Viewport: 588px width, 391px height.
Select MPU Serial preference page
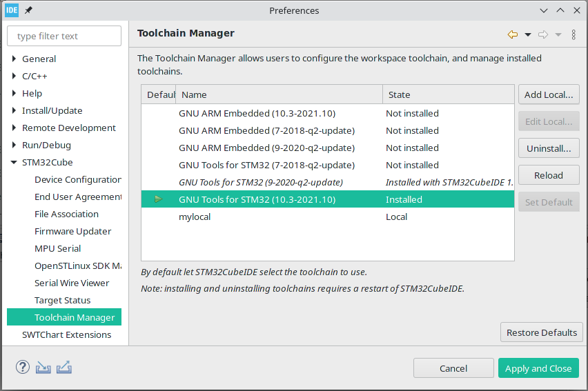(x=57, y=248)
